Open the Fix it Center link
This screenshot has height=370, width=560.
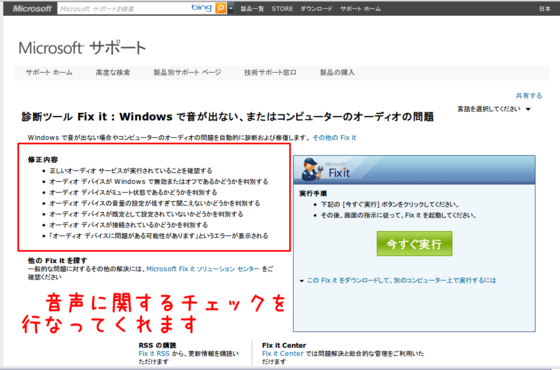coord(282,354)
